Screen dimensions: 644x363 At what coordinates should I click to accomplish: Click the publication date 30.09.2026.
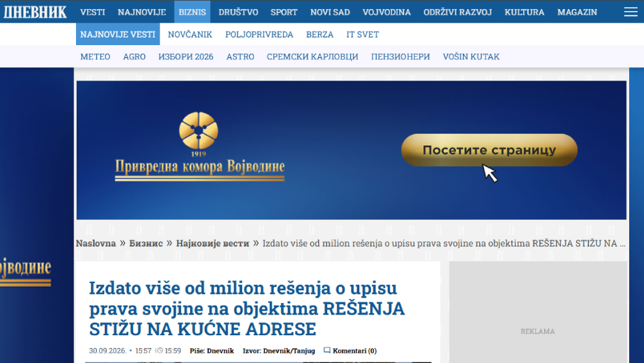click(108, 351)
